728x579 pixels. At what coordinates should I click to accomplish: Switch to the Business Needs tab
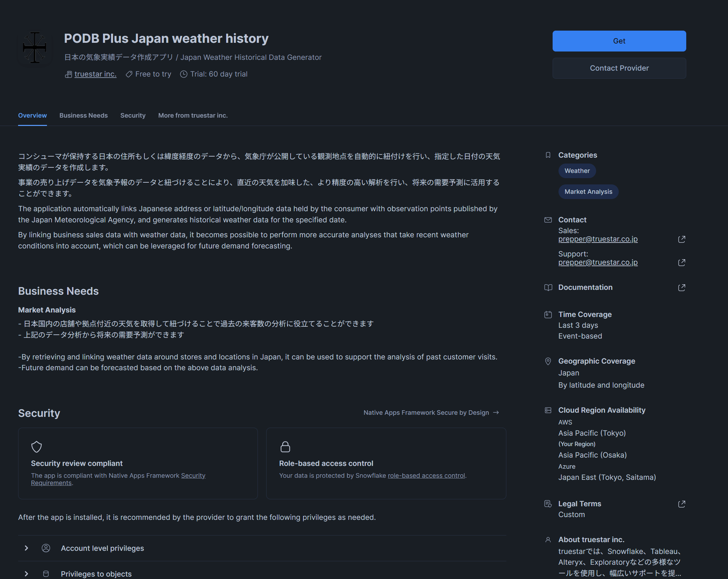click(84, 116)
